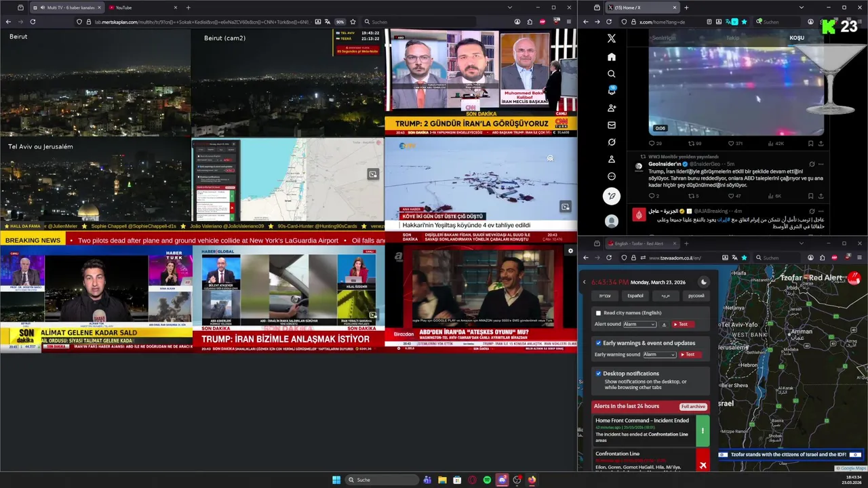The height and width of the screenshot is (488, 868).
Task: Share the video post with 42K views
Action: [821, 144]
